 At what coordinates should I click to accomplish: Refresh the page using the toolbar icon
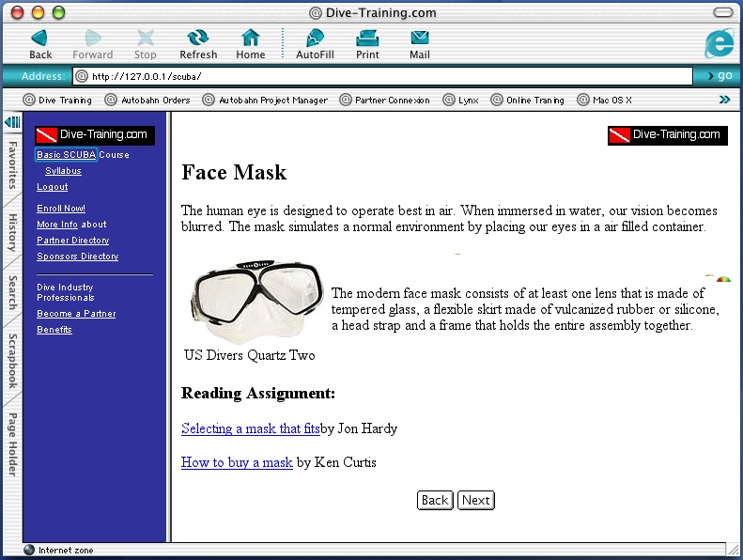pos(198,38)
